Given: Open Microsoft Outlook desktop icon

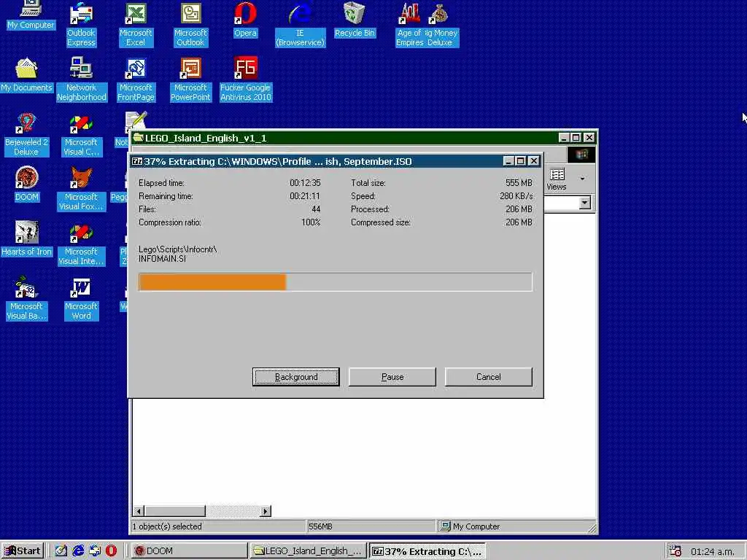Looking at the screenshot, I should 190,25.
